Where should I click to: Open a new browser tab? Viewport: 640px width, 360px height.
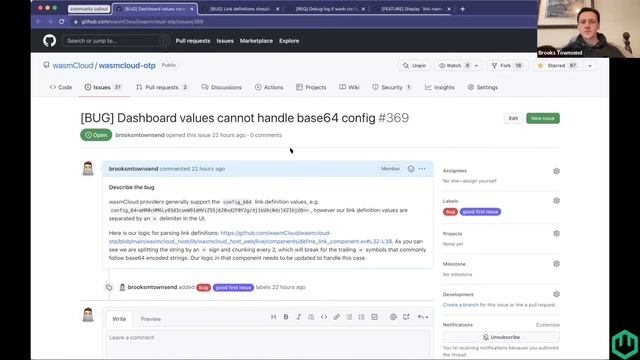[x=462, y=9]
